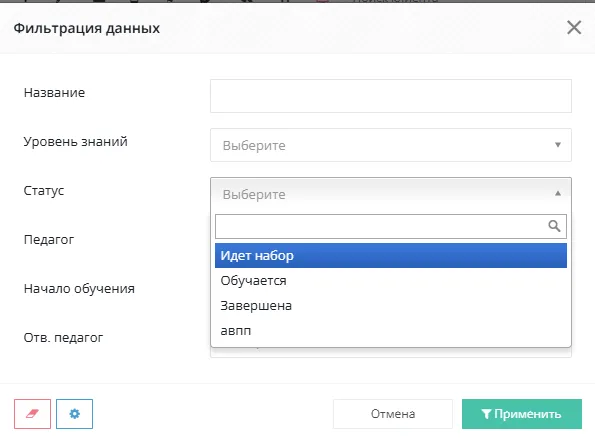Click the red eraser clear-filter button
Viewport: 595px width, 441px height.
tap(32, 414)
